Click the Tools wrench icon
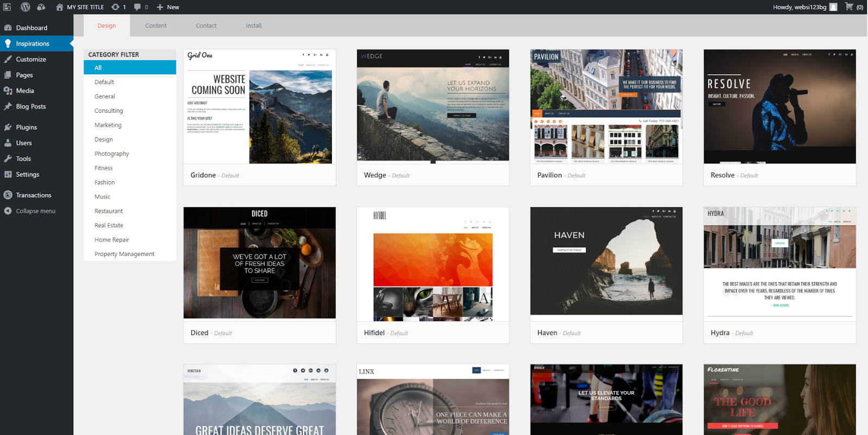Viewport: 868px width, 435px height. 8,158
